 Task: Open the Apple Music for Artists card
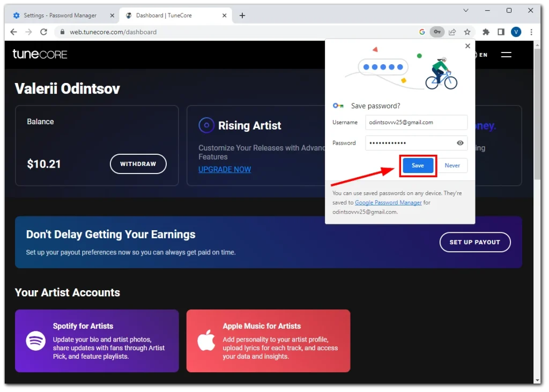click(268, 341)
